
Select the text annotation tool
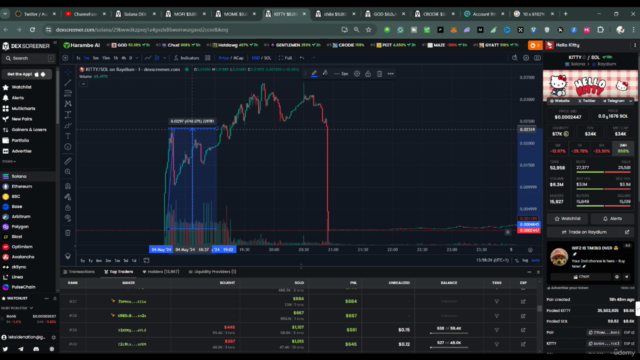[x=68, y=136]
